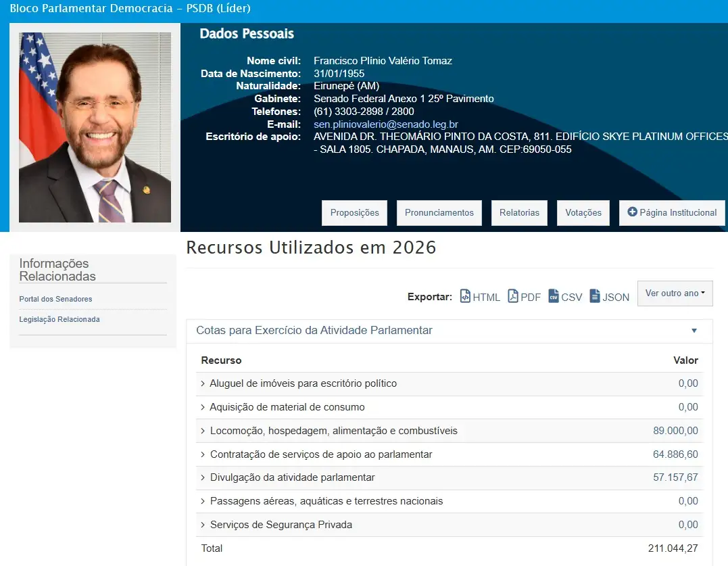Click the Valor column header
This screenshot has width=728, height=566.
coord(685,360)
